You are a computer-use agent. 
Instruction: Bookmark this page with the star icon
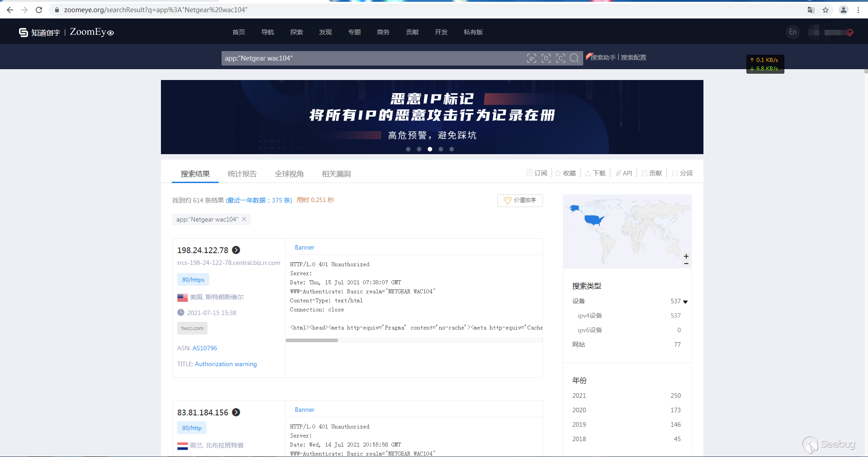pos(826,10)
